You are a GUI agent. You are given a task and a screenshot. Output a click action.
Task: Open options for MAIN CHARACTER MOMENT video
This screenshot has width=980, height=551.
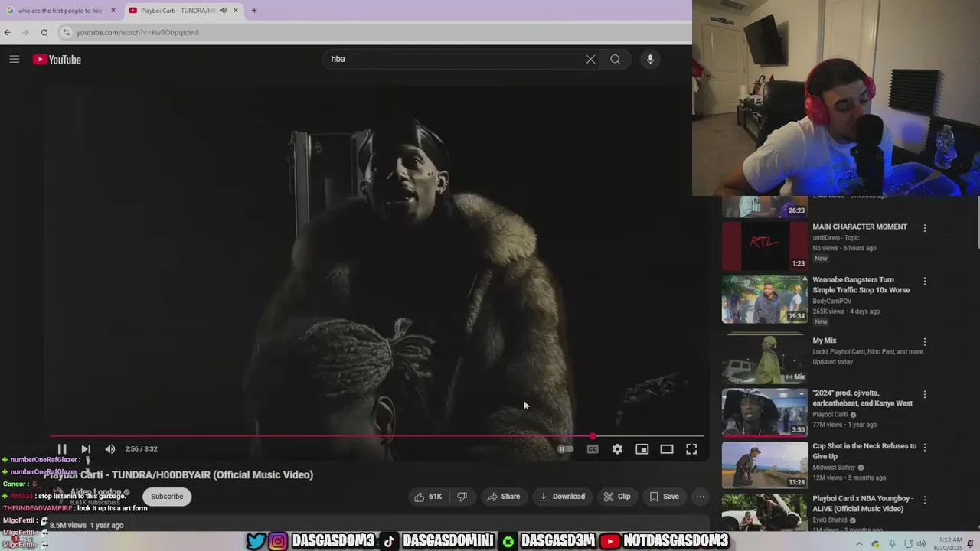tap(925, 228)
